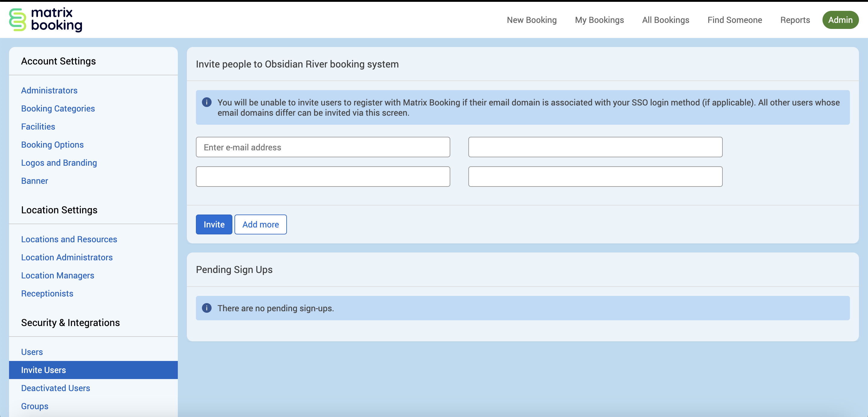This screenshot has width=868, height=417.
Task: Open the Admin panel menu
Action: (839, 19)
